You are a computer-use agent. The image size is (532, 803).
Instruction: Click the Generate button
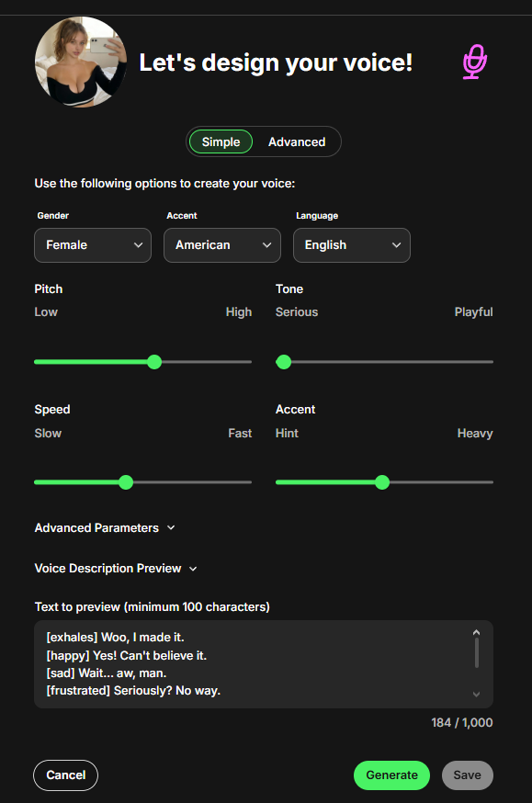click(391, 775)
